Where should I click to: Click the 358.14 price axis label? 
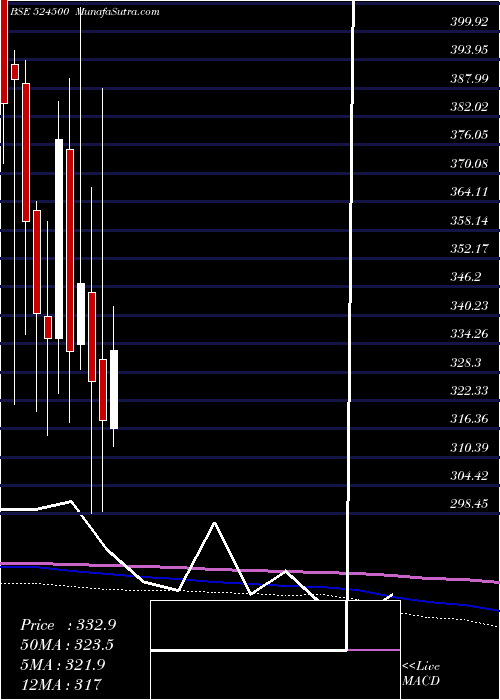[x=469, y=221]
